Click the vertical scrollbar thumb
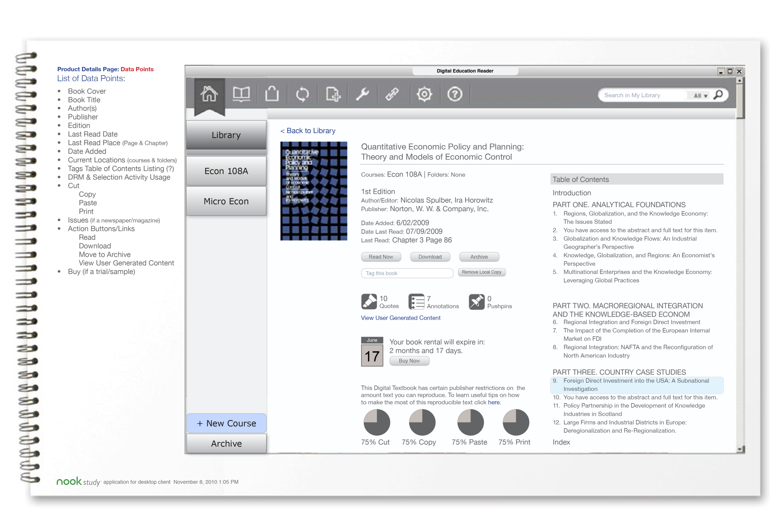 pyautogui.click(x=740, y=100)
